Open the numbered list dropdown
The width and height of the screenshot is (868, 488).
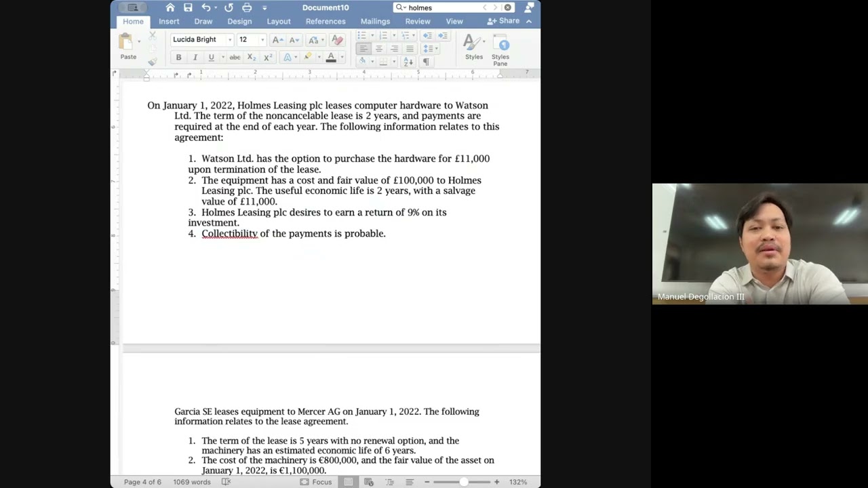tap(394, 35)
